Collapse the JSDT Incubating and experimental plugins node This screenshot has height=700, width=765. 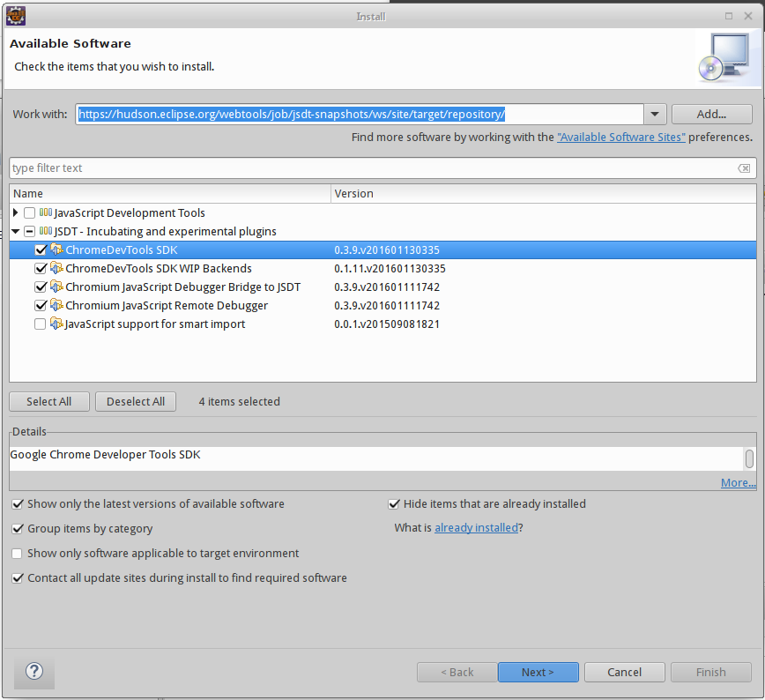(15, 231)
